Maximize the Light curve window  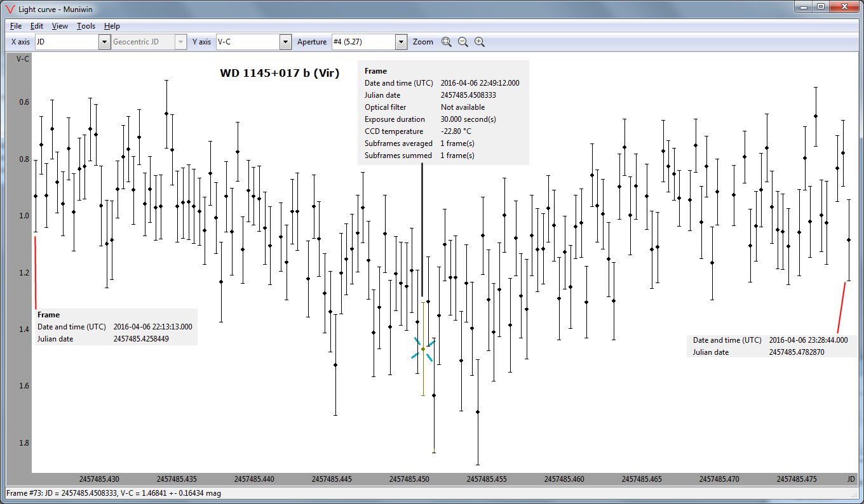820,6
